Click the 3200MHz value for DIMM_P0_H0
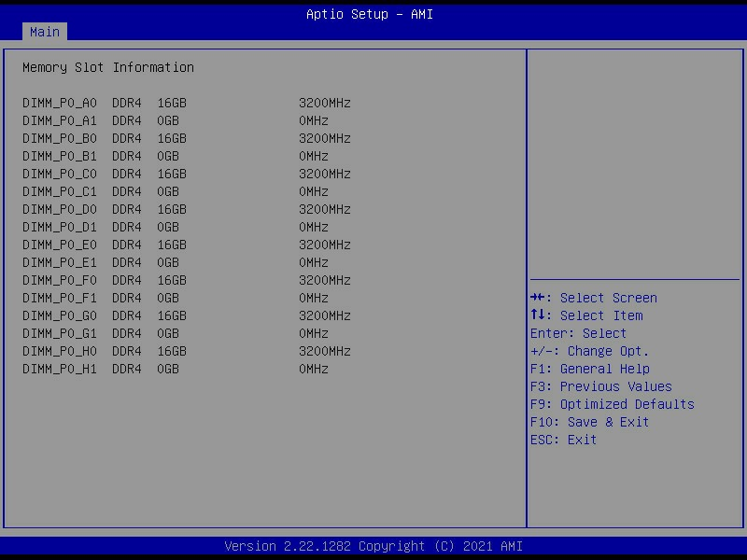The width and height of the screenshot is (747, 560). pos(325,352)
